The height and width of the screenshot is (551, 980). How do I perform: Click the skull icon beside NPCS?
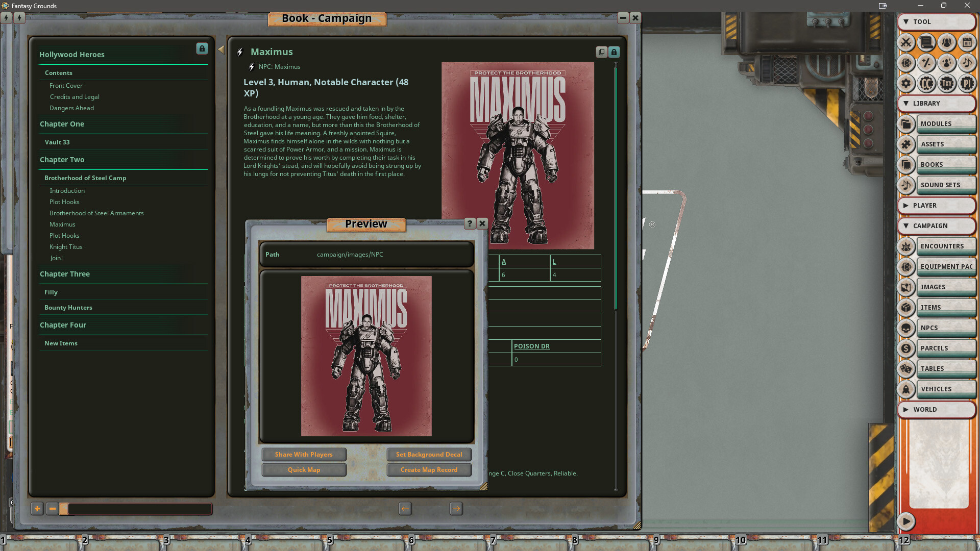[x=906, y=328]
